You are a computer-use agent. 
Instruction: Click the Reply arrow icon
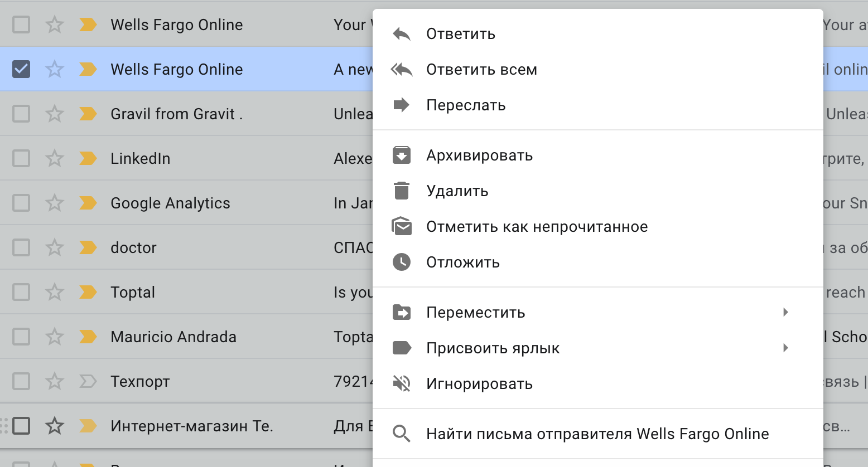[x=401, y=33]
